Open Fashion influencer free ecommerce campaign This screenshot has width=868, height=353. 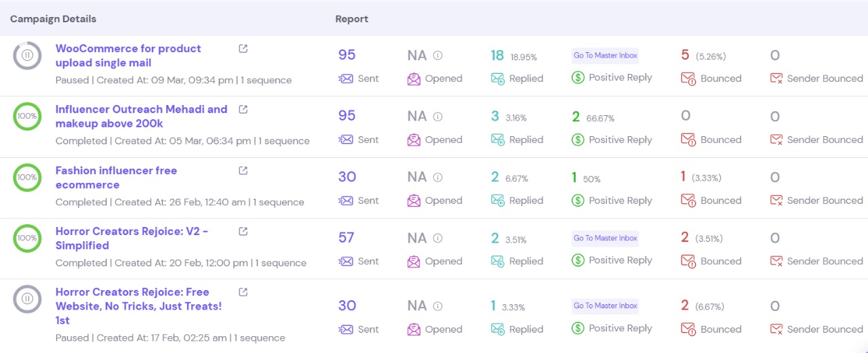pos(116,178)
